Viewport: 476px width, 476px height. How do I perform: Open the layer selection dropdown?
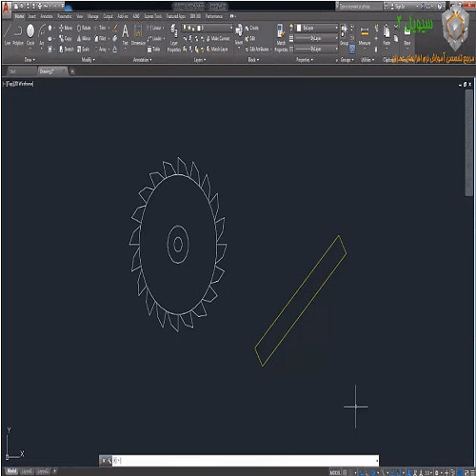pos(208,28)
